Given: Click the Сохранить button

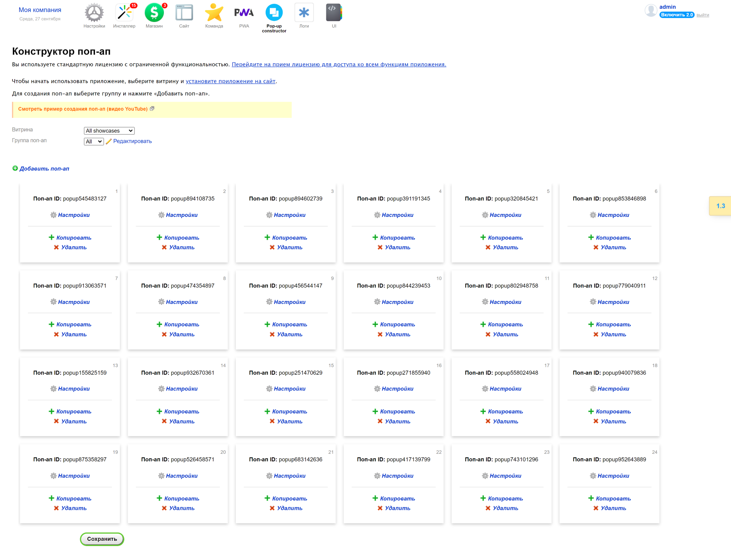Looking at the screenshot, I should pos(102,539).
